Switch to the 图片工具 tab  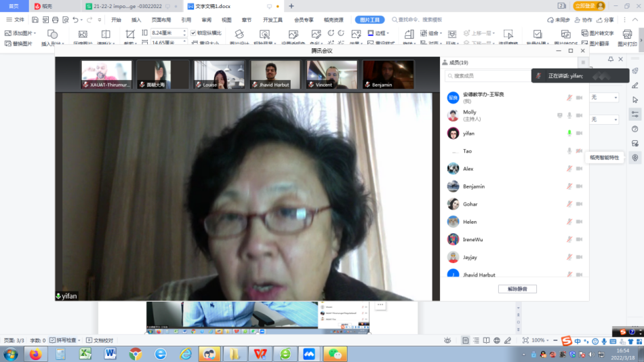369,20
